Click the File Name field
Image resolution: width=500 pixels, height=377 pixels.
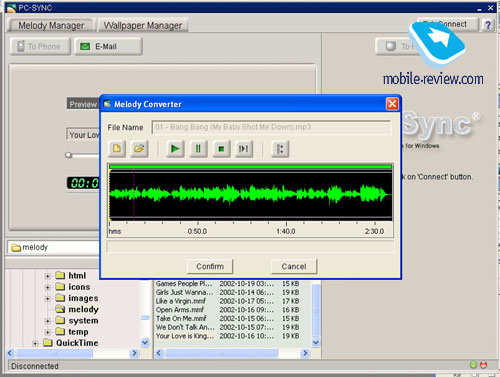tap(271, 127)
